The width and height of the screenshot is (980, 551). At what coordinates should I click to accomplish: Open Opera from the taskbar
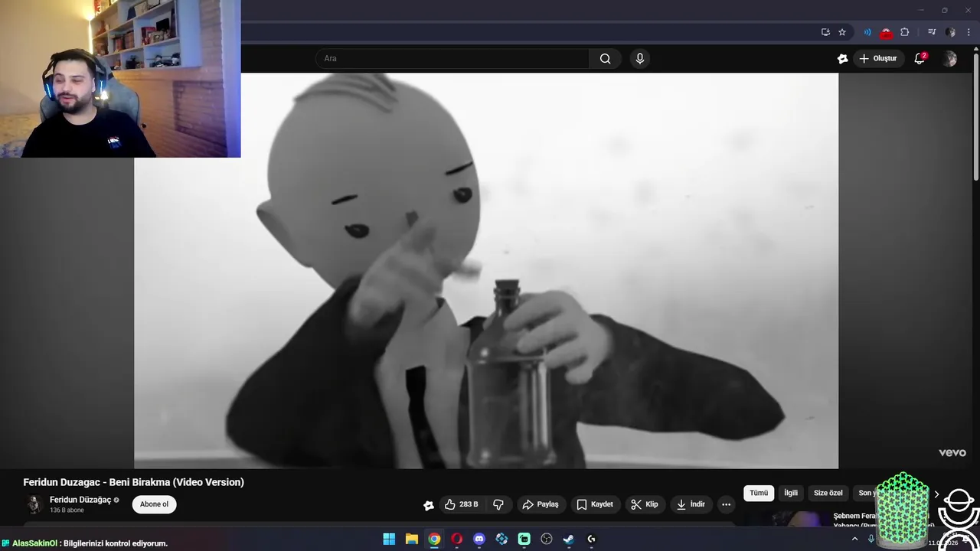pos(456,539)
